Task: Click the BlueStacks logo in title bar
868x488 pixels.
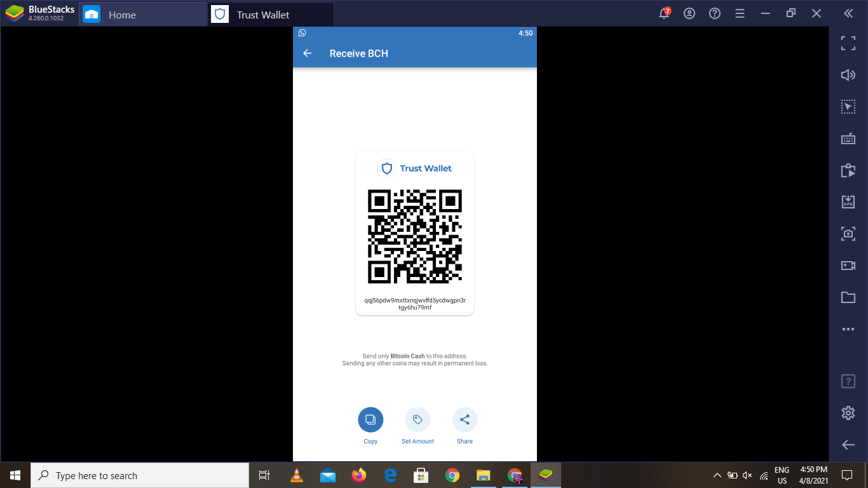Action: (x=15, y=13)
